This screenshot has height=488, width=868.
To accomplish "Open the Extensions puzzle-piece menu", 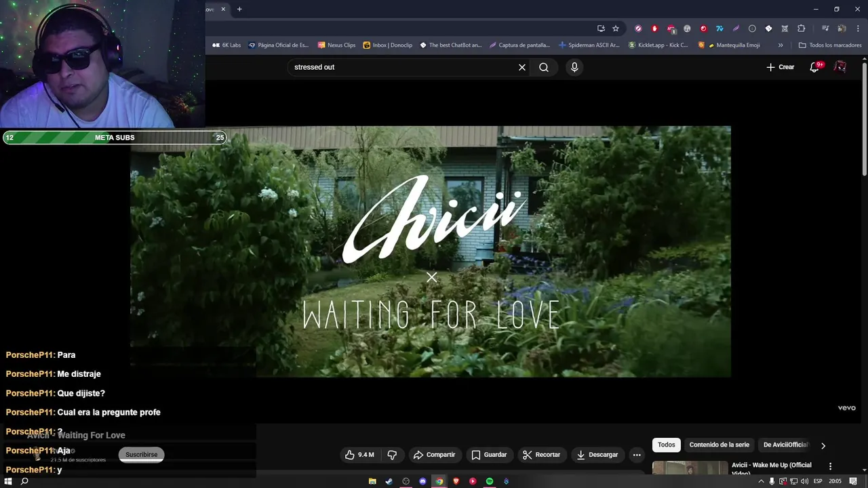I will click(x=801, y=28).
